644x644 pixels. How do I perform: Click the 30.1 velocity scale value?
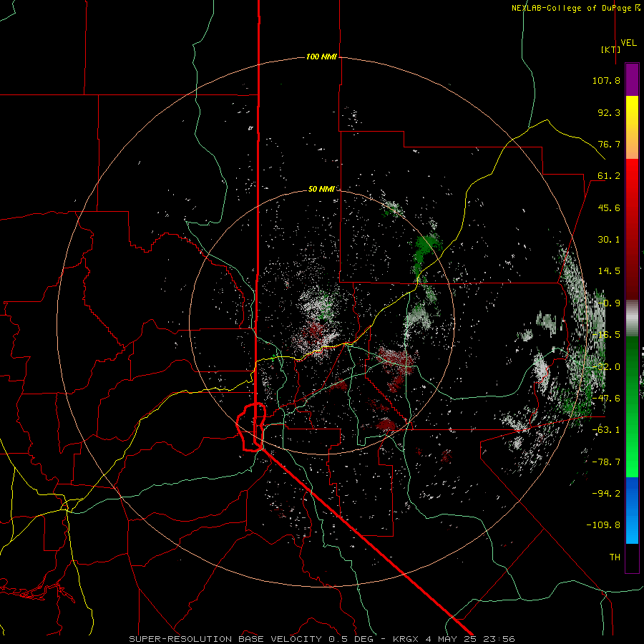(x=609, y=240)
